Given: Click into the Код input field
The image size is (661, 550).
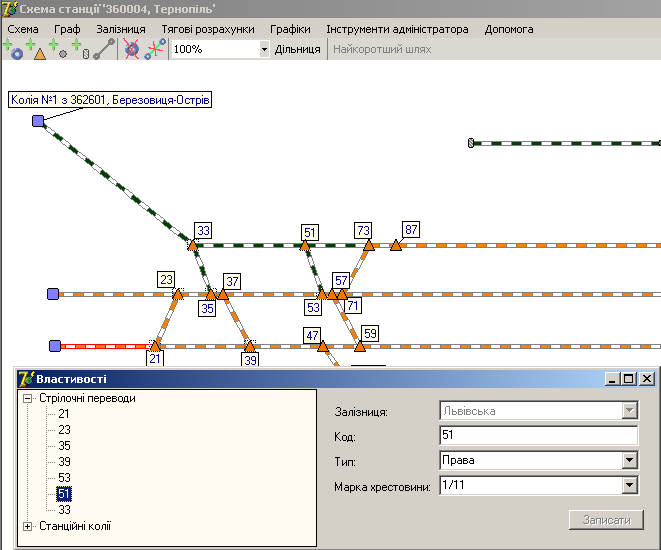Looking at the screenshot, I should coord(538,436).
